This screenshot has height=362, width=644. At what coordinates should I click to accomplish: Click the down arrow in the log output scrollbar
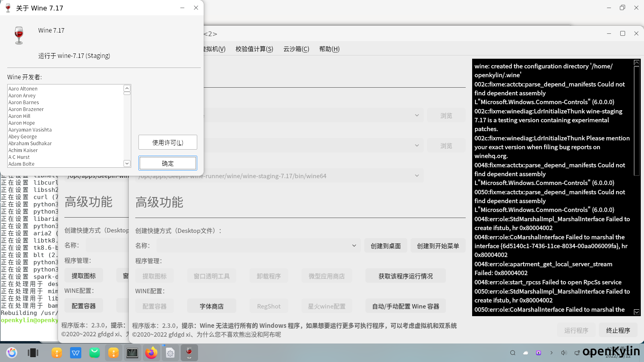tap(636, 312)
